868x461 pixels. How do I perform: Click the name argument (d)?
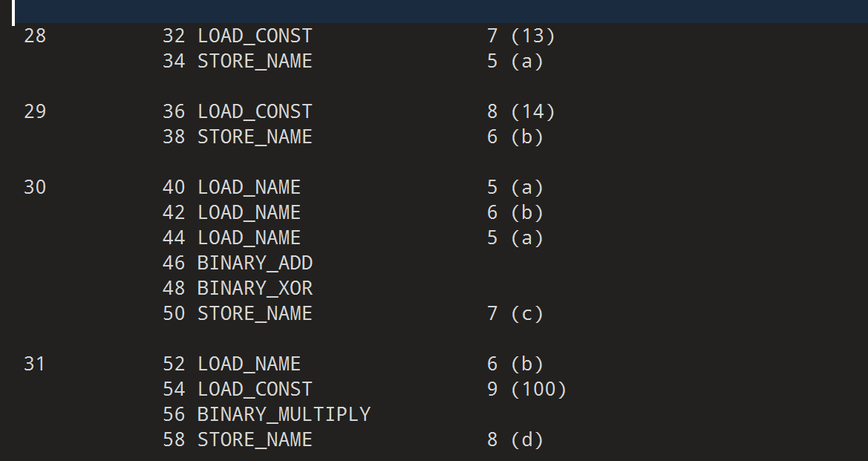(527, 439)
